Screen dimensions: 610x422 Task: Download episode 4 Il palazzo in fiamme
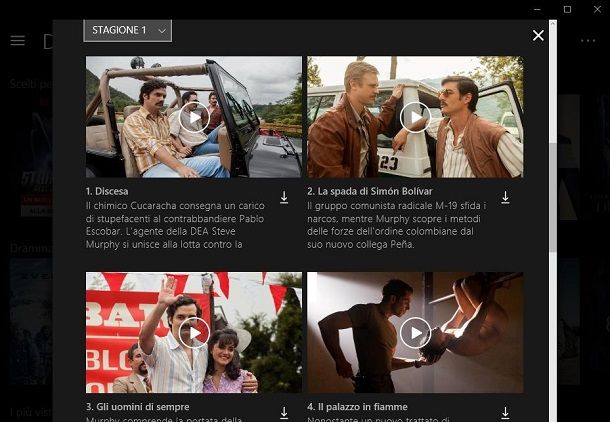click(505, 413)
